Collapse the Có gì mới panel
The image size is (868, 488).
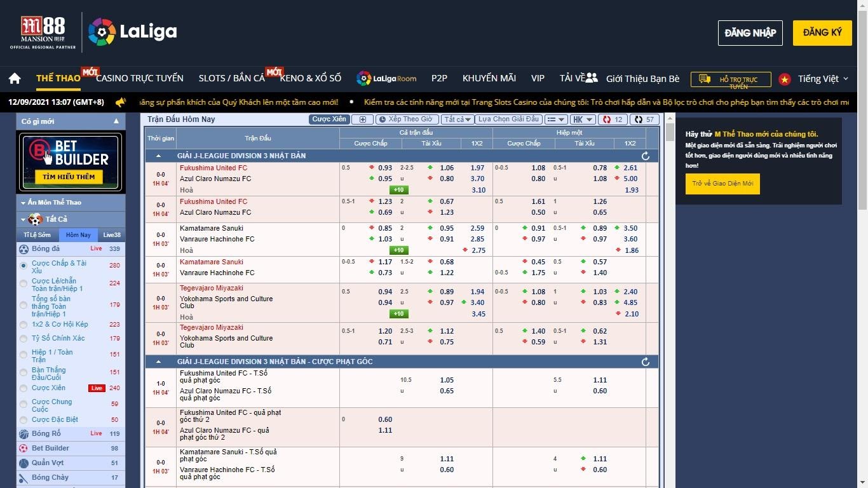click(x=116, y=121)
